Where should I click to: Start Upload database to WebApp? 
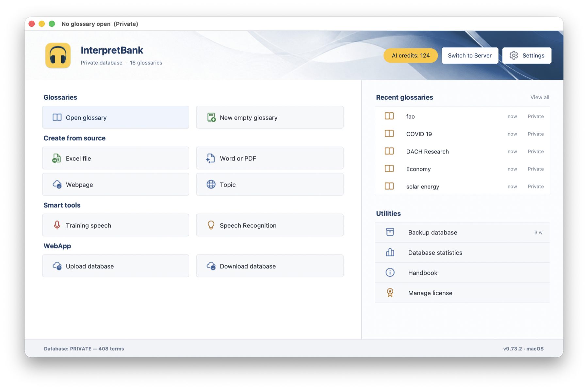tap(116, 266)
